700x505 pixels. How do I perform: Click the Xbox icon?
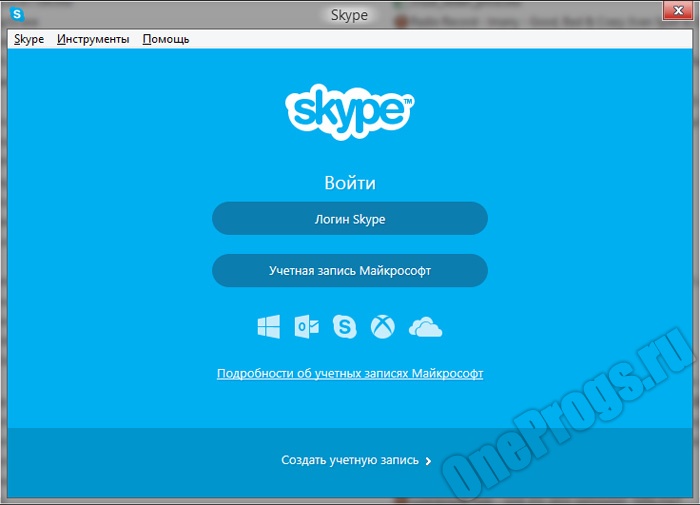[x=383, y=327]
